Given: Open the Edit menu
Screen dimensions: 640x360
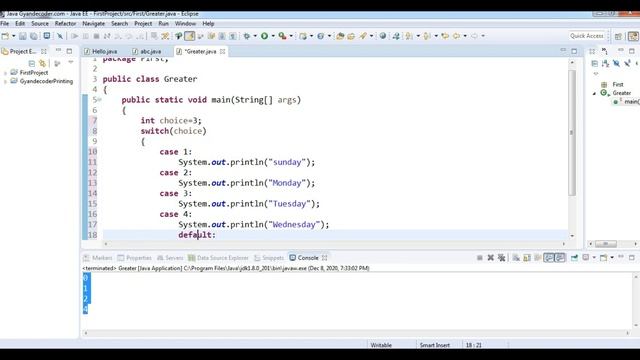Looking at the screenshot, I should click(20, 24).
